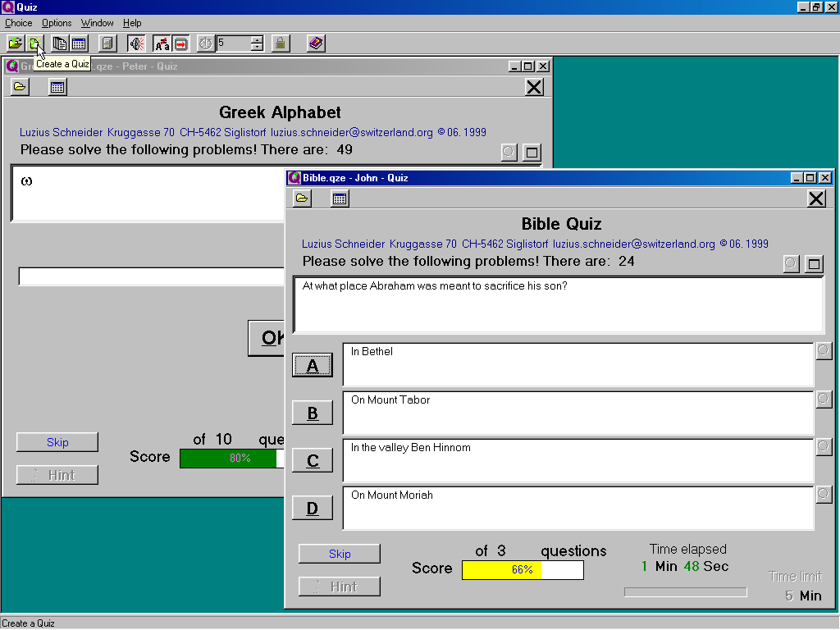The width and height of the screenshot is (840, 630).
Task: Toggle the sound speaker icon
Action: pos(135,43)
